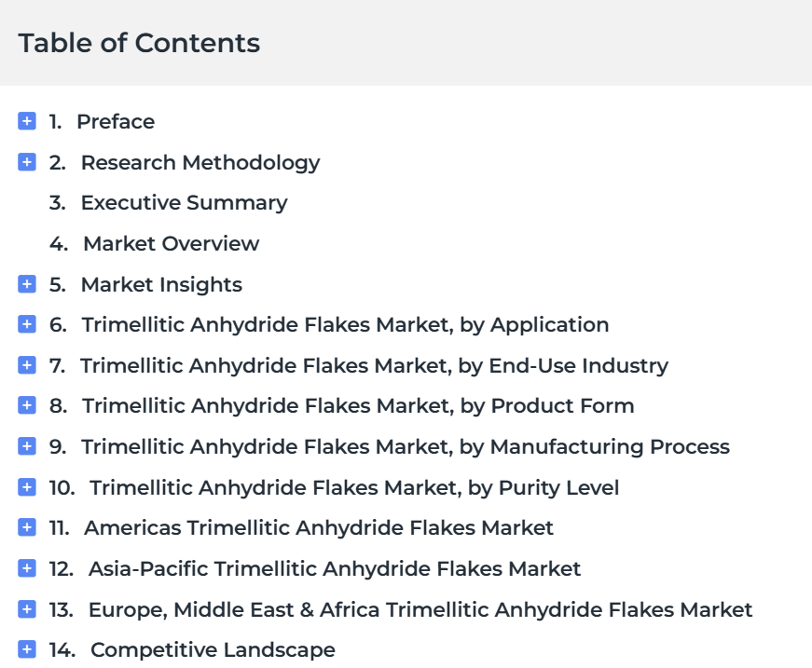Screen dimensions: 812x668
Task: Open Competitive Landscape chapter title
Action: pos(213,650)
